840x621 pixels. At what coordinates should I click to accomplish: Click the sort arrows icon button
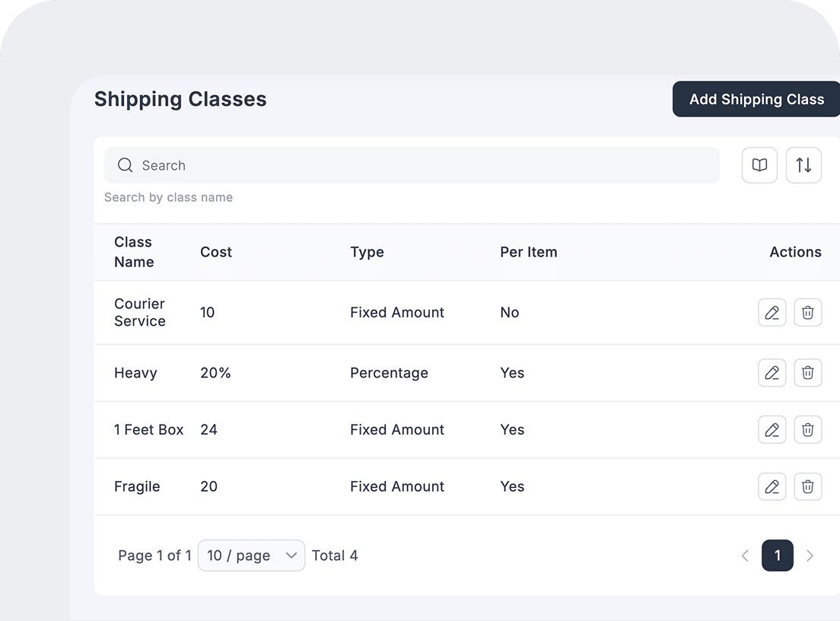tap(803, 165)
